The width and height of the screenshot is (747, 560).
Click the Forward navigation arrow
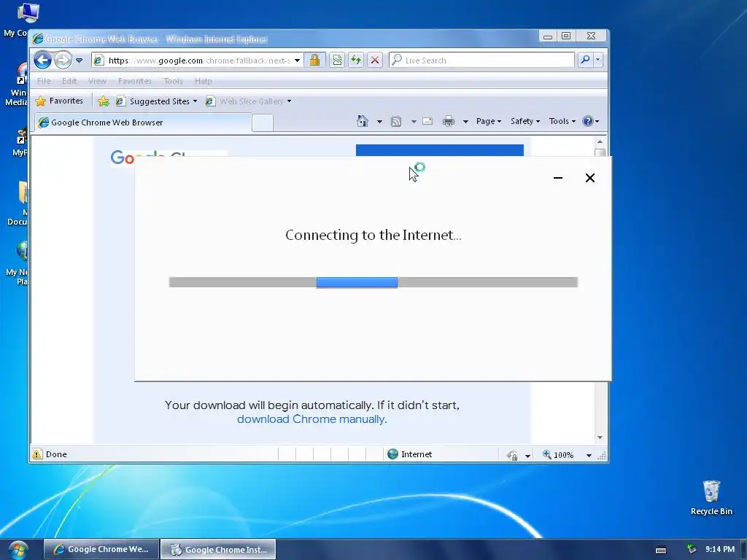coord(63,60)
